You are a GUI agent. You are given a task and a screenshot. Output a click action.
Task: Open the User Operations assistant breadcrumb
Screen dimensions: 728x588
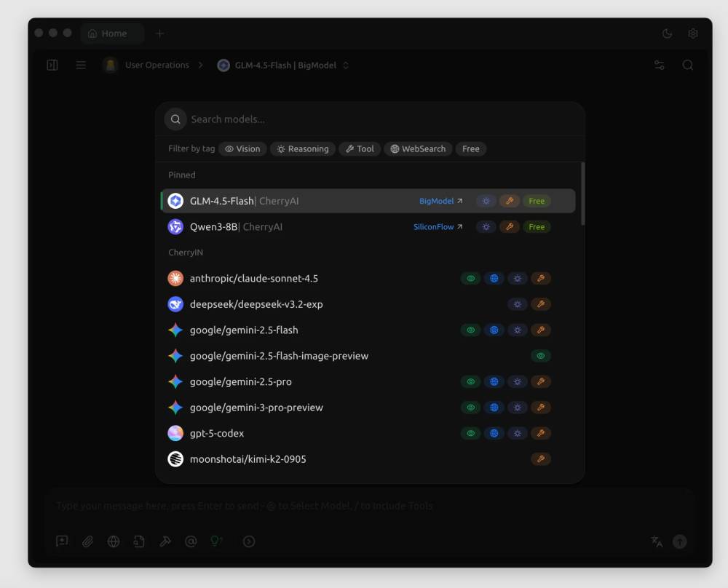pyautogui.click(x=157, y=65)
